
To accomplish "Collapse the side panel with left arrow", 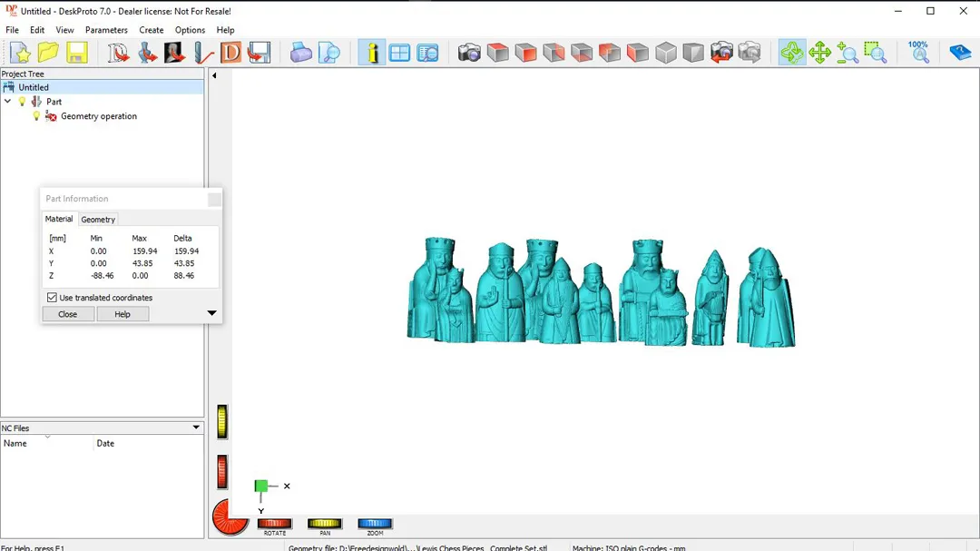I will [214, 75].
